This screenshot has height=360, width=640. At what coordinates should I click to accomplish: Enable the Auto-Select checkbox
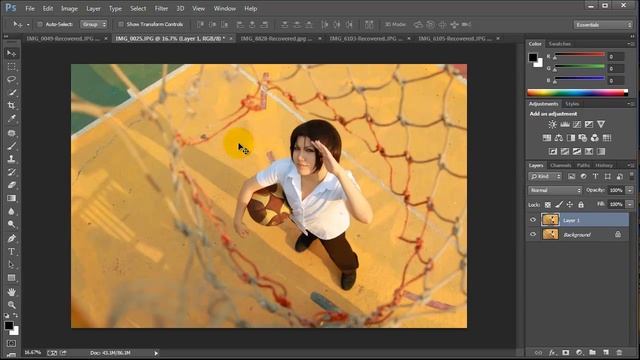click(x=40, y=24)
